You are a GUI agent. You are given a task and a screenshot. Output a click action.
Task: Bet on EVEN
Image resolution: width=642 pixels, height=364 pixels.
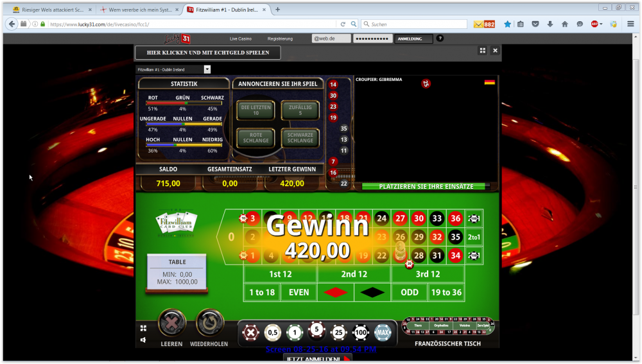pos(299,292)
